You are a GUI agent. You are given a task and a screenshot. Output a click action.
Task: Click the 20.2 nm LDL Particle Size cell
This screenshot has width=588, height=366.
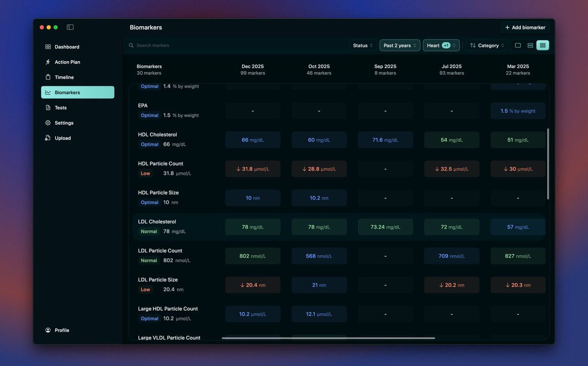(x=452, y=285)
